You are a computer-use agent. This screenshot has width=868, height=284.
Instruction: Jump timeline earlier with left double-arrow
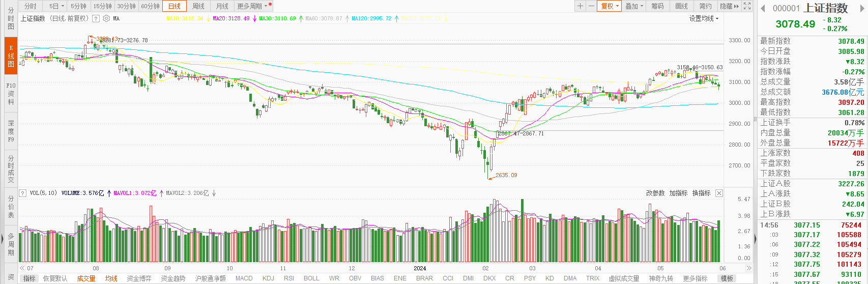(x=22, y=268)
